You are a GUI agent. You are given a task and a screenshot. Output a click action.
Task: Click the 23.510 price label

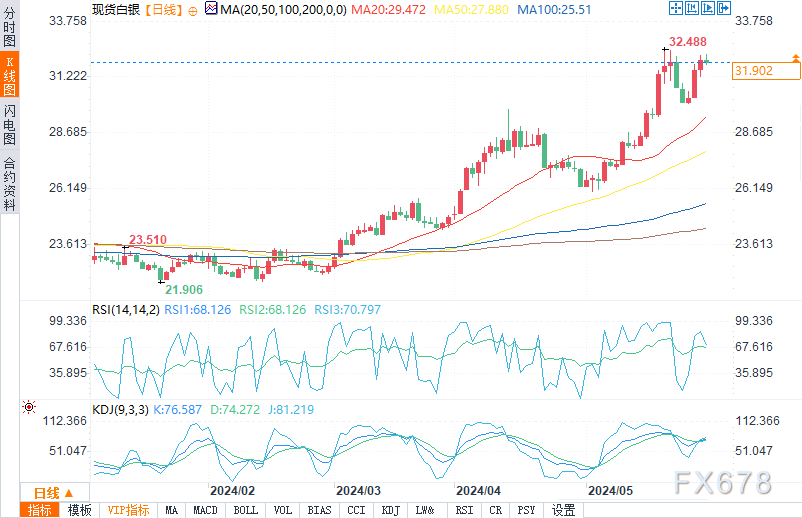tap(148, 240)
